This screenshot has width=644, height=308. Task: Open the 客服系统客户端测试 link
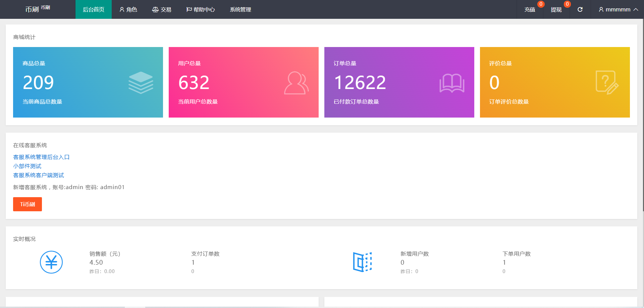[39, 175]
